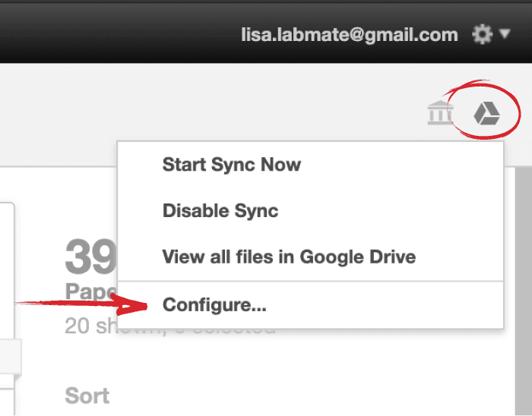The height and width of the screenshot is (416, 532).
Task: Click the lisa.labmate@gmail.com account label
Action: coord(350,35)
